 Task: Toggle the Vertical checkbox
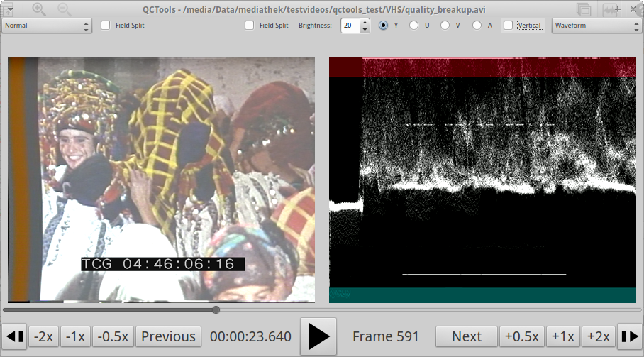click(508, 26)
